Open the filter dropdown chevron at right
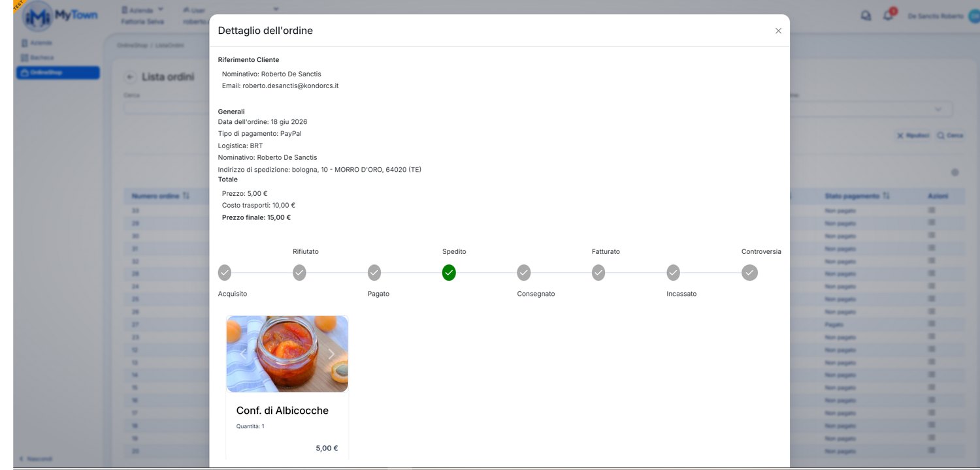980x470 pixels. (939, 109)
